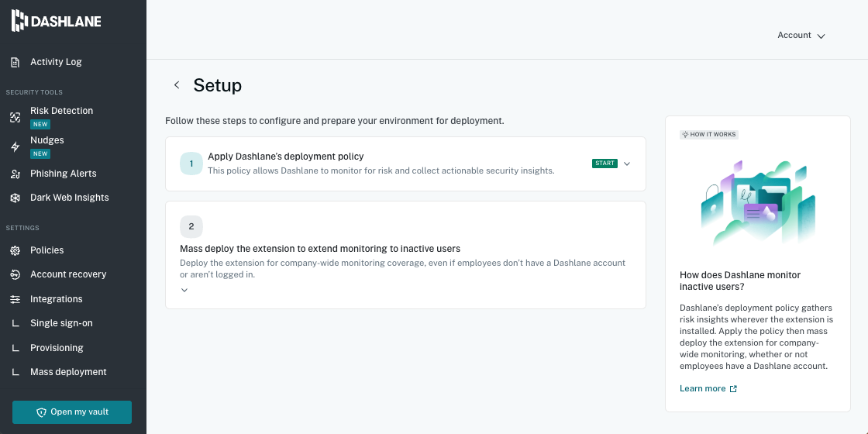The image size is (868, 434).
Task: Click the Activity Log document icon
Action: [15, 62]
